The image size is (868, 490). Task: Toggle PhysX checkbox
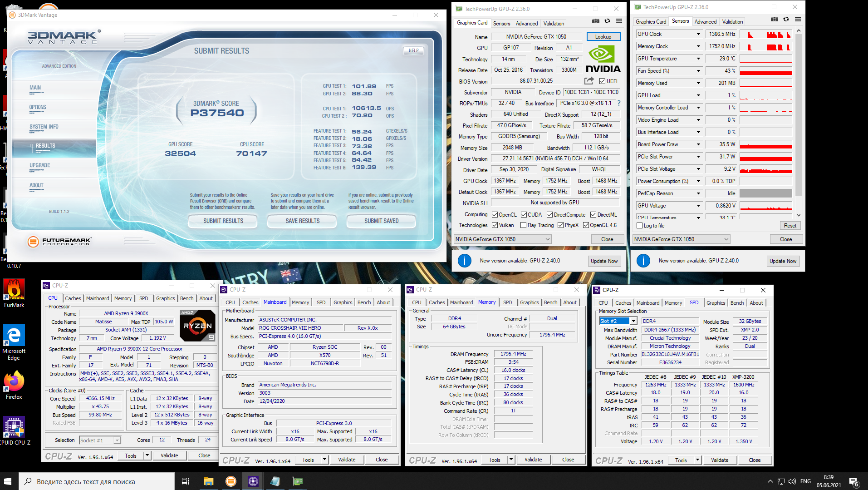click(x=560, y=225)
